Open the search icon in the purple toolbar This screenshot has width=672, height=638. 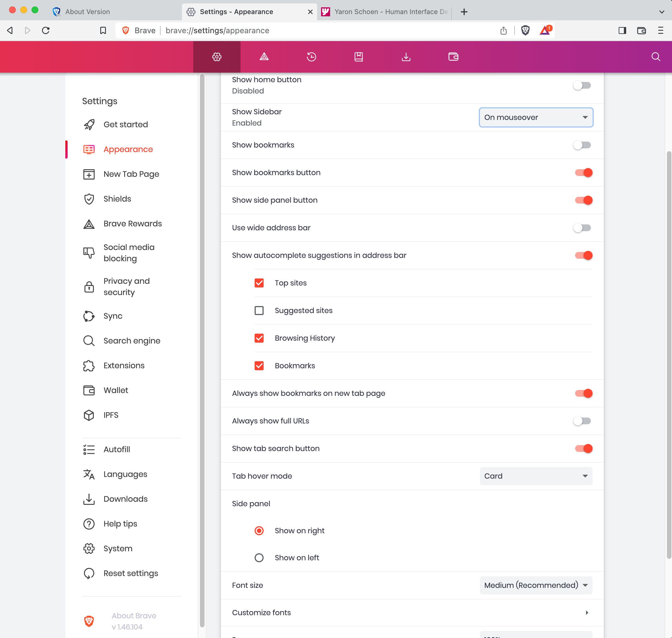click(655, 57)
